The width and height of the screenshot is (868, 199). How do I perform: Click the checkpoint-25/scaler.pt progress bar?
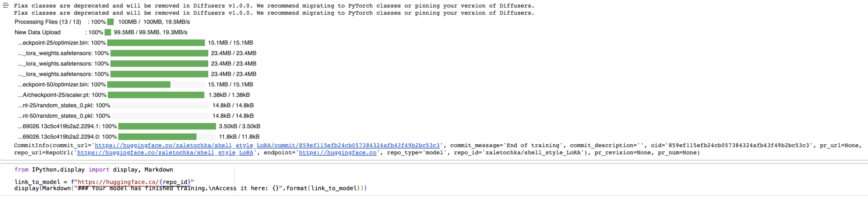(x=156, y=95)
